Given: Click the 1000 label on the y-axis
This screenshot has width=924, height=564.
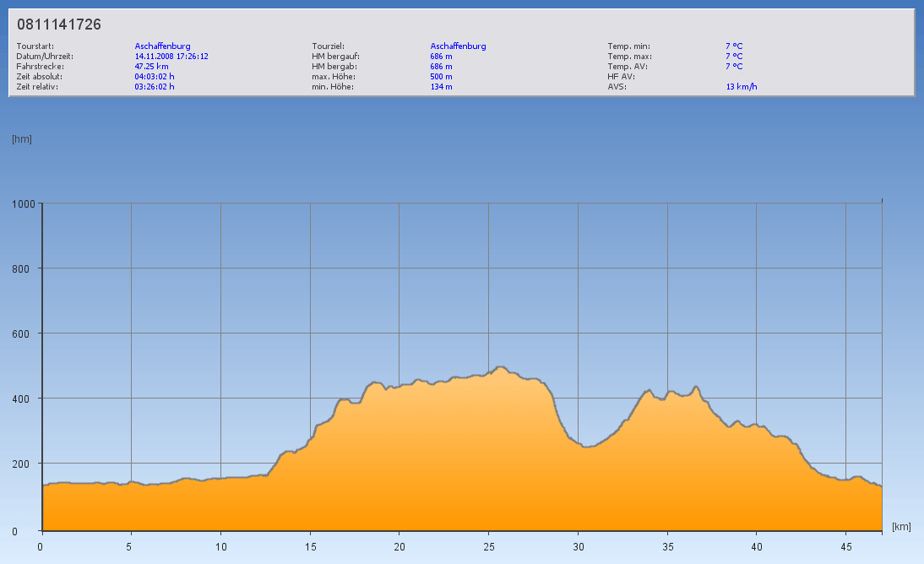Looking at the screenshot, I should pos(23,203).
